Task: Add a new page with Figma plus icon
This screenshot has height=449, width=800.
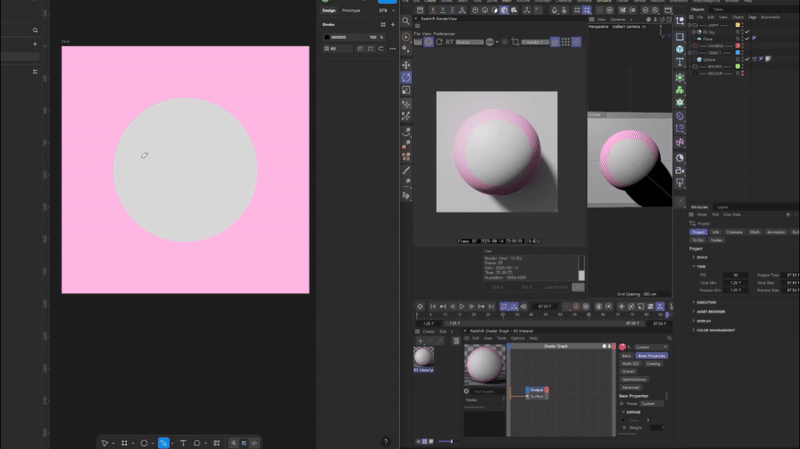Action: click(35, 44)
